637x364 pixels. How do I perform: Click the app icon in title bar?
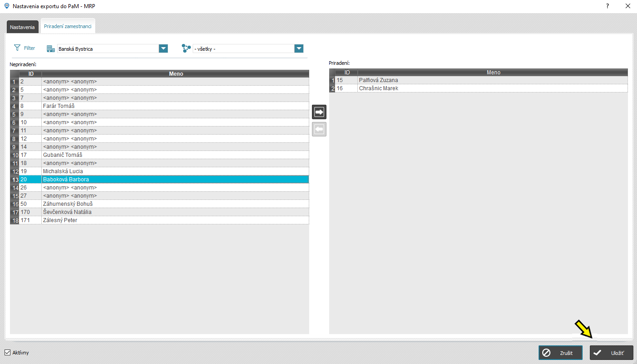click(6, 6)
